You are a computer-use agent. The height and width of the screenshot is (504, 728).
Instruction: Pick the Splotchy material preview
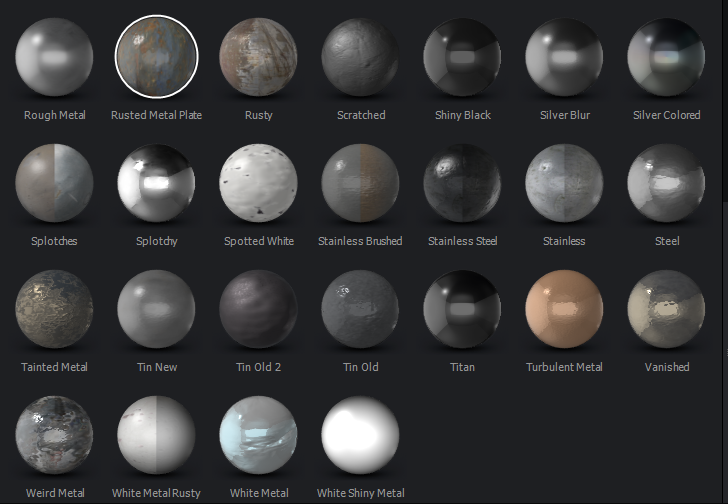pyautogui.click(x=157, y=183)
